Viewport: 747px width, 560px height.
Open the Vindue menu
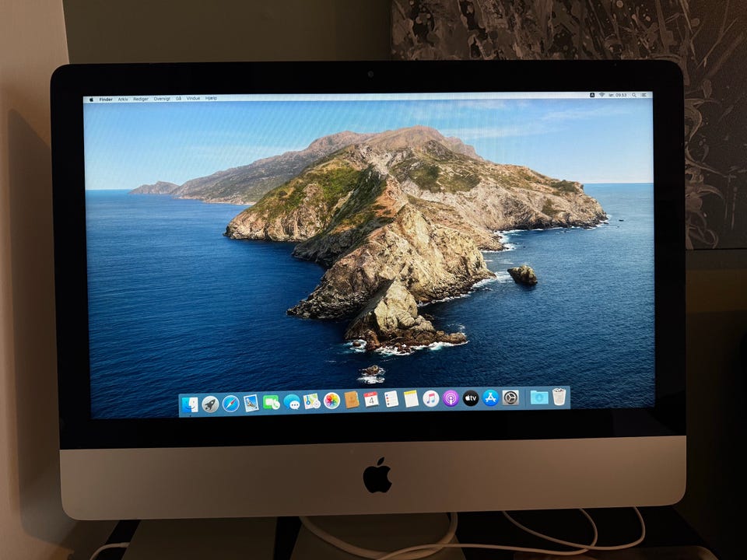(193, 98)
